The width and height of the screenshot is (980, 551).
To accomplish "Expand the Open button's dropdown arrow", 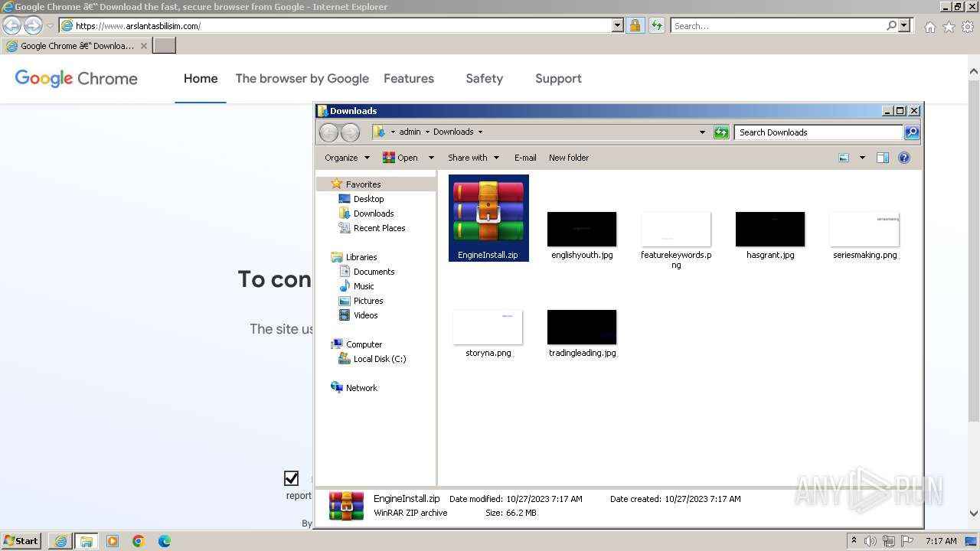I will [x=431, y=158].
